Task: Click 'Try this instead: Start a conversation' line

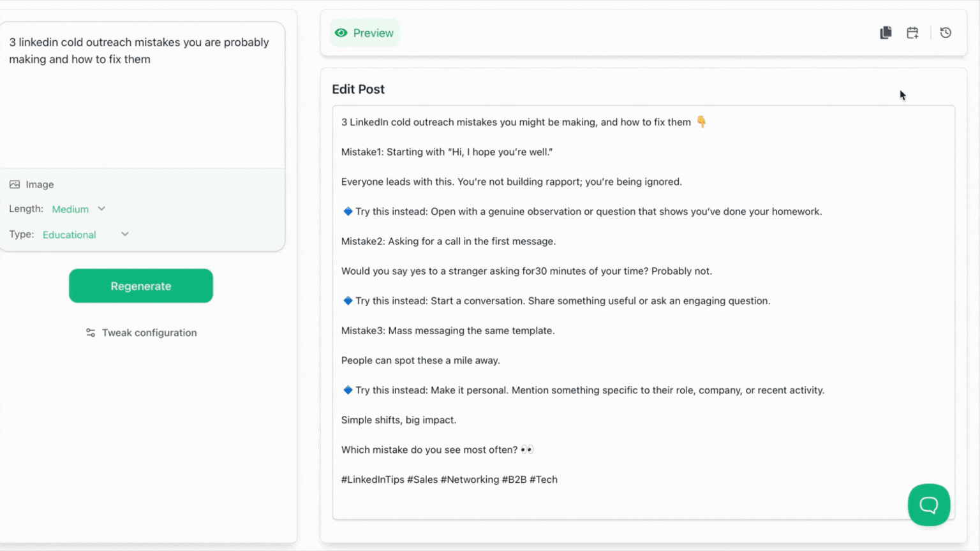Action: 556,301
